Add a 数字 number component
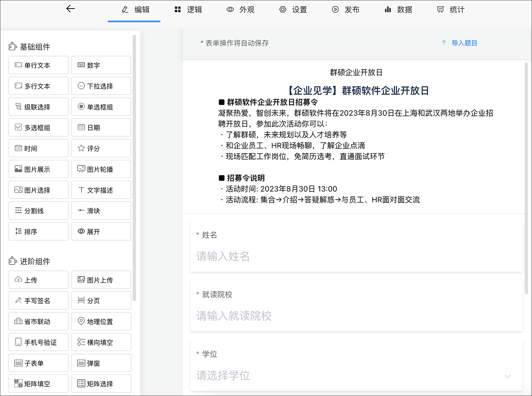This screenshot has height=396, width=532. [101, 65]
